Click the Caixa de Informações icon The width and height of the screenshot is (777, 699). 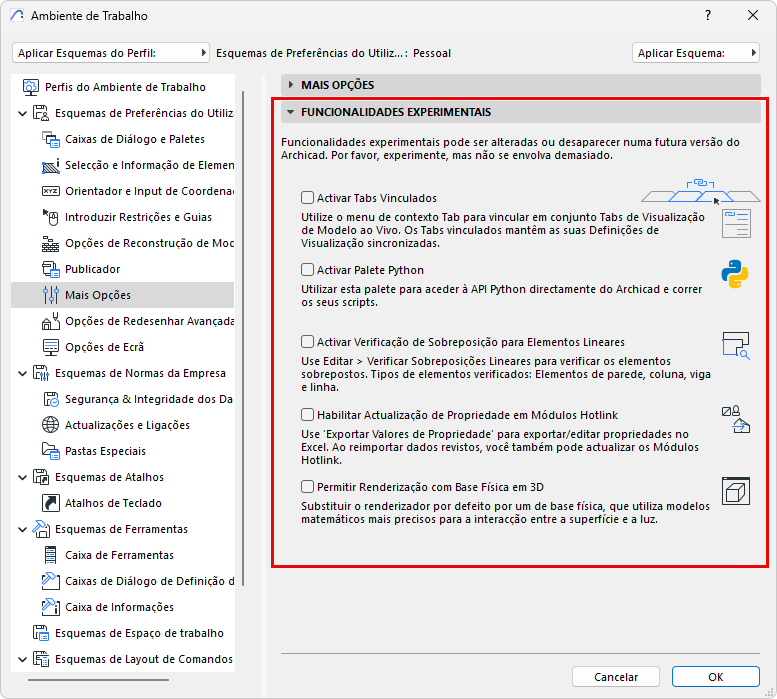[x=51, y=607]
